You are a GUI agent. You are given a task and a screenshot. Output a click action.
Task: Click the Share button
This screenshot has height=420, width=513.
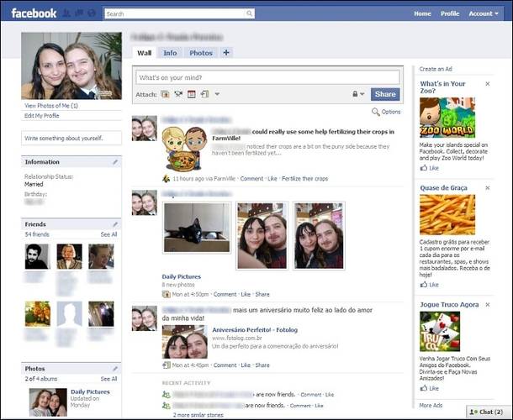coord(385,94)
